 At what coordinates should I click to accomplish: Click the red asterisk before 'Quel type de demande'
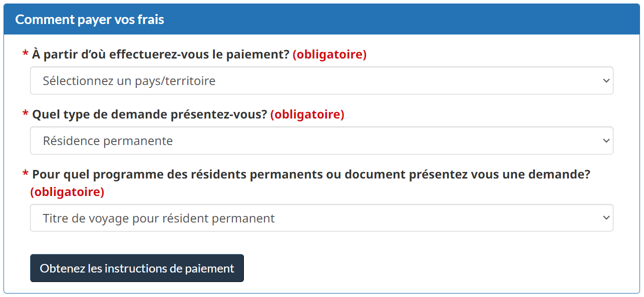[25, 114]
